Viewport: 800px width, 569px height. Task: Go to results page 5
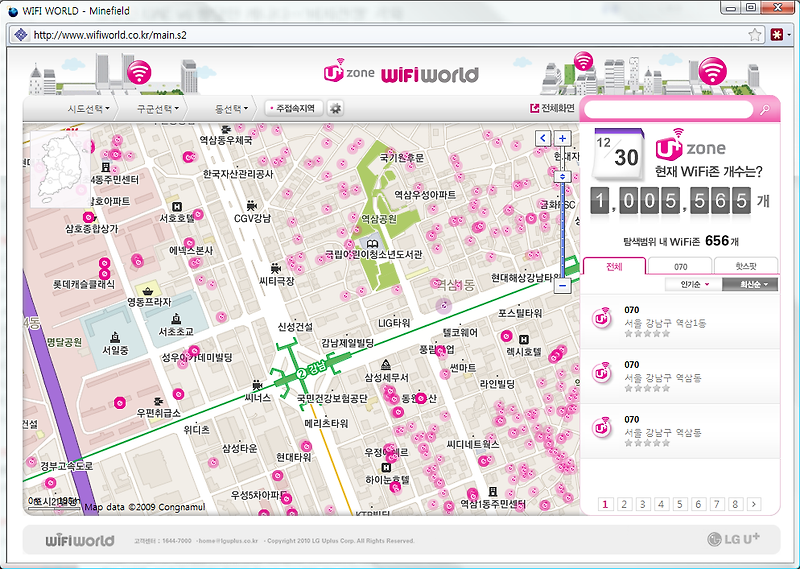pos(680,504)
